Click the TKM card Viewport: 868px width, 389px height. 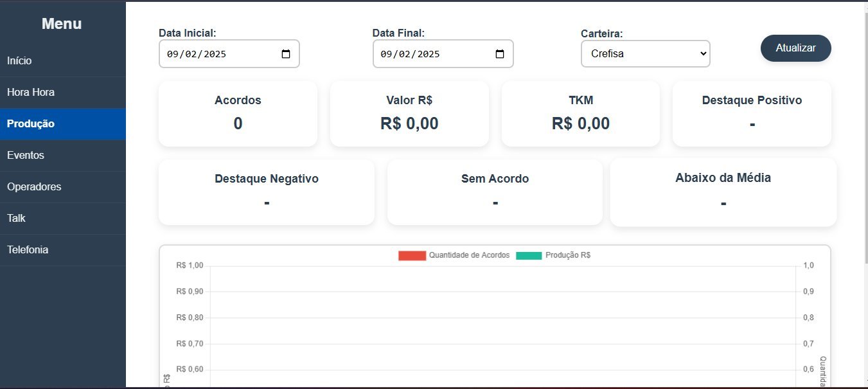[x=580, y=113]
